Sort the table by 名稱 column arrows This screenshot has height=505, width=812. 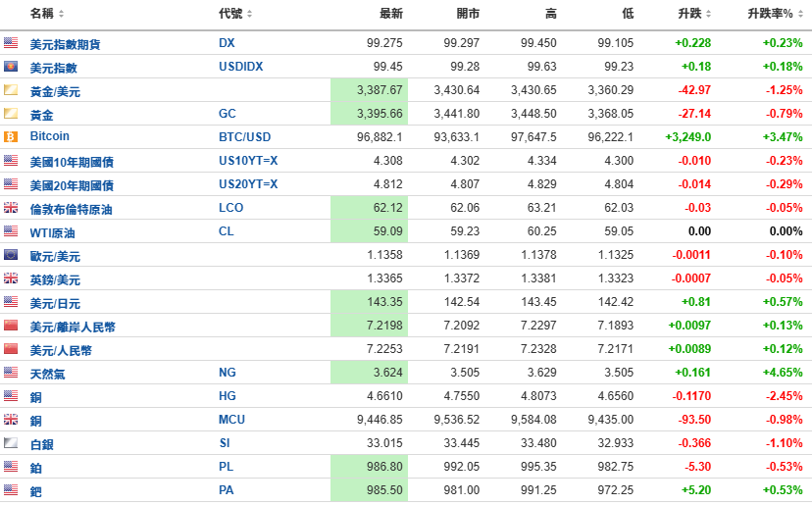(61, 14)
